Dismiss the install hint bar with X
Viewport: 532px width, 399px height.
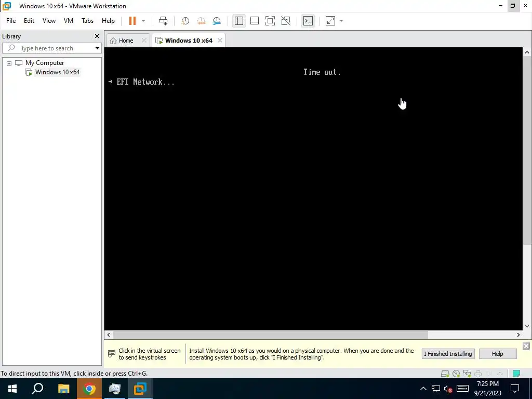526,345
